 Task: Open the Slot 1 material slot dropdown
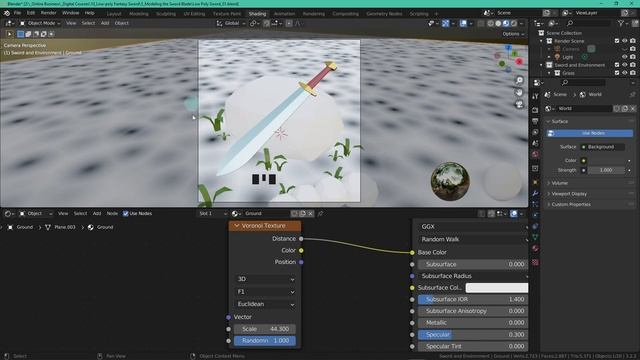[x=212, y=213]
